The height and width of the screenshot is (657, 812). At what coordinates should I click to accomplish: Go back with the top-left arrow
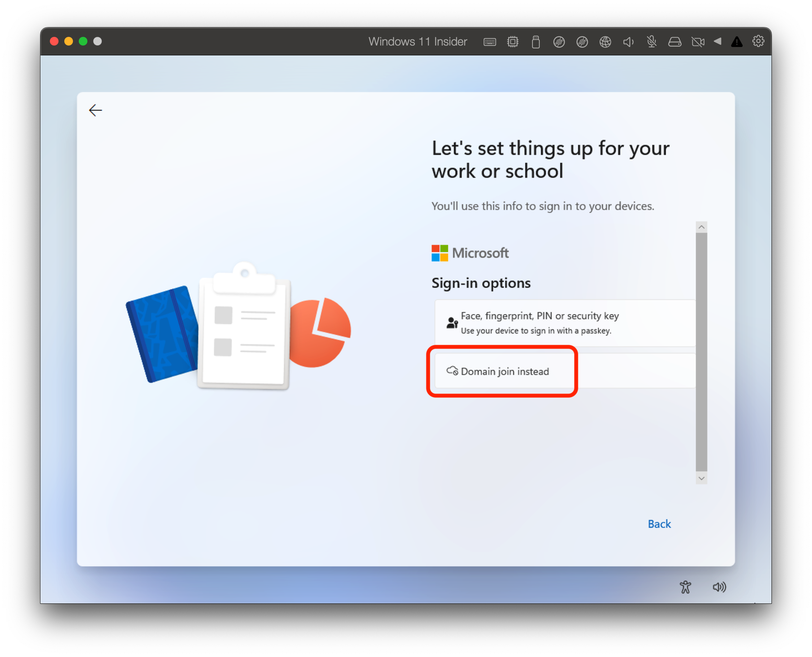95,110
